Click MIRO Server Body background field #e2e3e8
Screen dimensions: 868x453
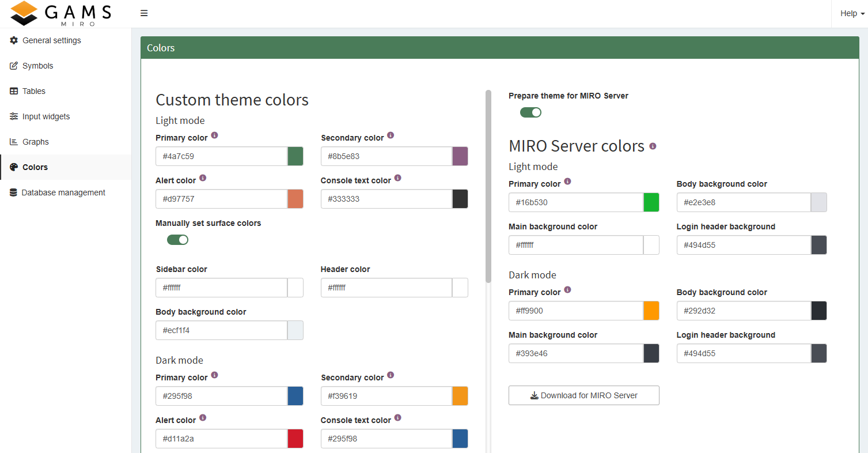coord(744,202)
